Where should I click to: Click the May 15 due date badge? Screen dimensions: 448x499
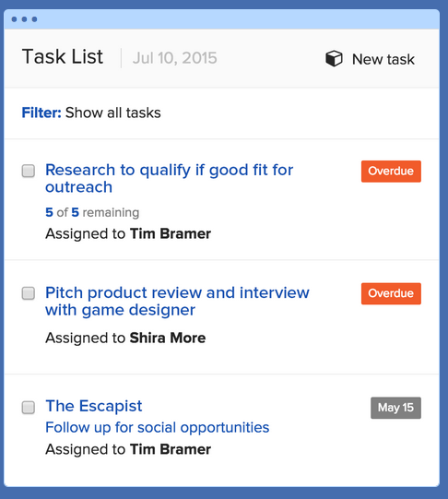tap(395, 408)
